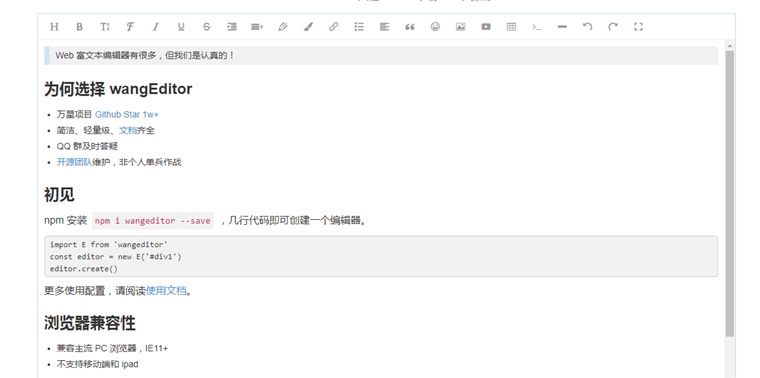
Task: Open the font family menu
Action: pos(130,27)
